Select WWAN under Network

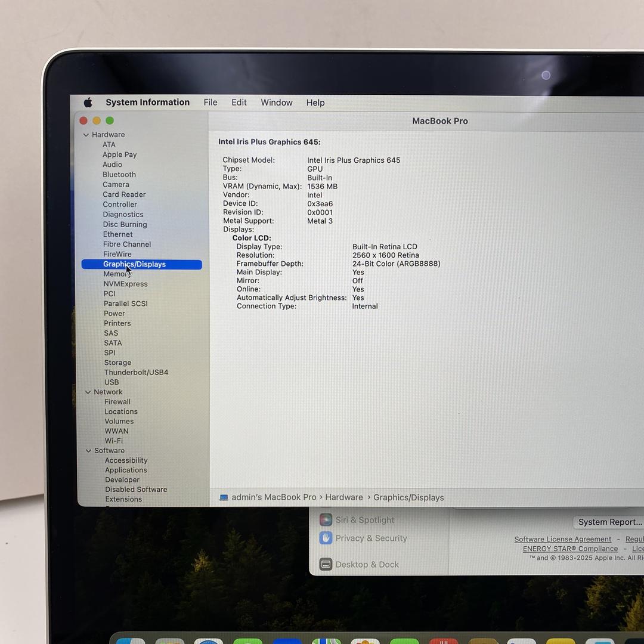117,431
